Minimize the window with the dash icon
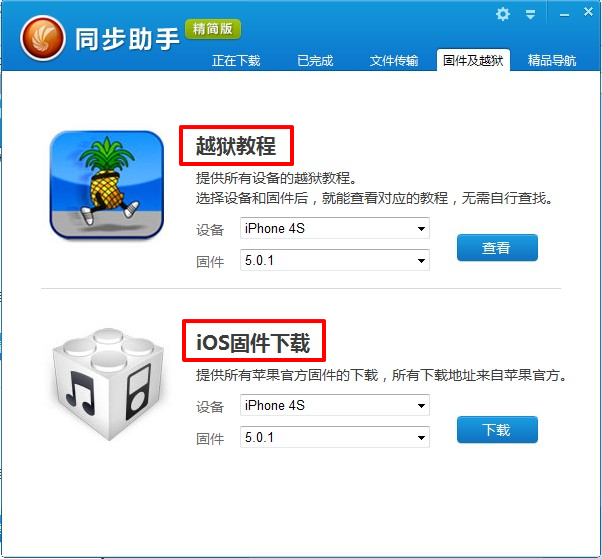The image size is (602, 559). point(564,15)
